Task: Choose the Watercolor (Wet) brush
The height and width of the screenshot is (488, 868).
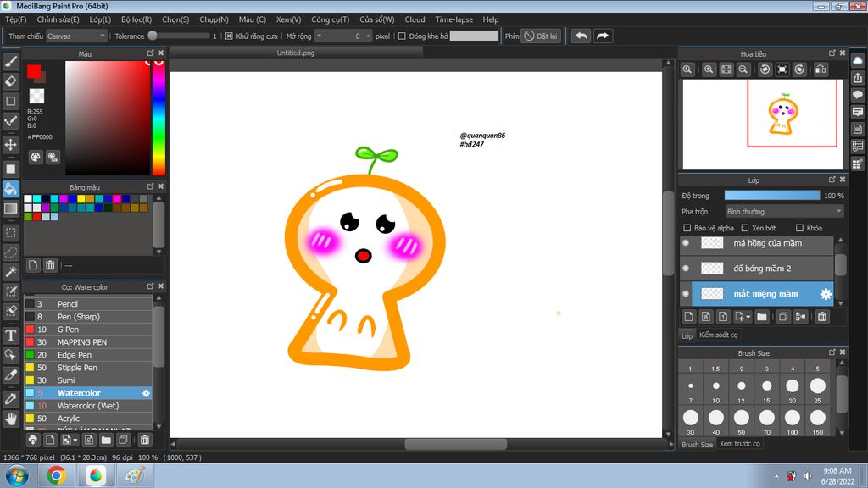Action: (88, 406)
